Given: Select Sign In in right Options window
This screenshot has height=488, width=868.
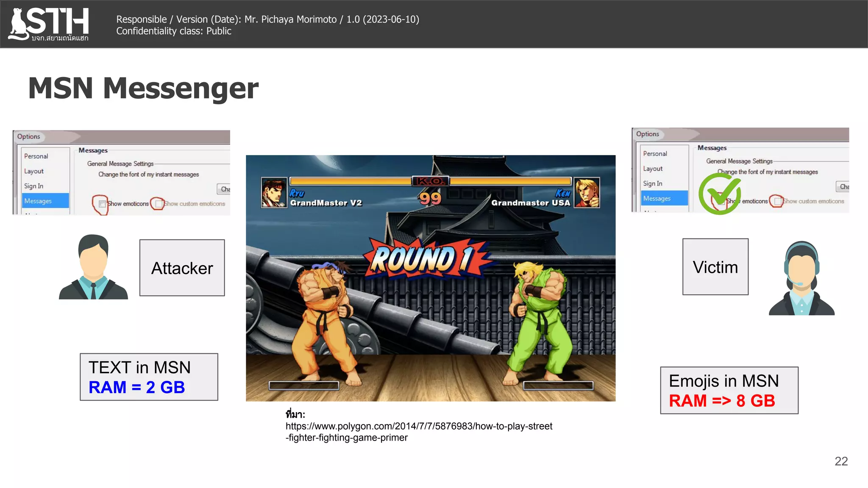Looking at the screenshot, I should coord(653,183).
